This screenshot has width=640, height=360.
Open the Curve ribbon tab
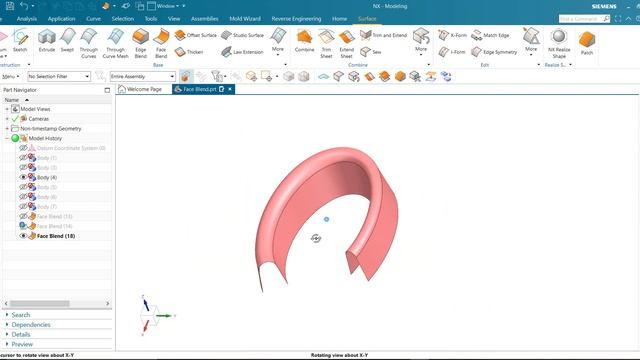tap(93, 19)
